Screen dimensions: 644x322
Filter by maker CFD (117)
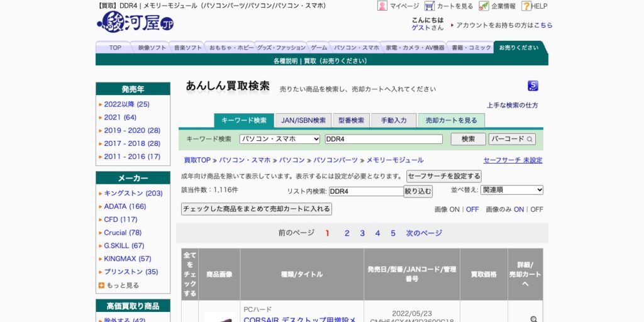click(x=121, y=219)
